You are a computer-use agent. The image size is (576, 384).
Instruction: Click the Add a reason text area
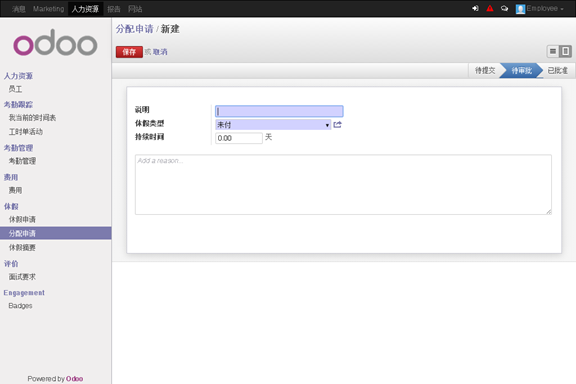(x=343, y=184)
